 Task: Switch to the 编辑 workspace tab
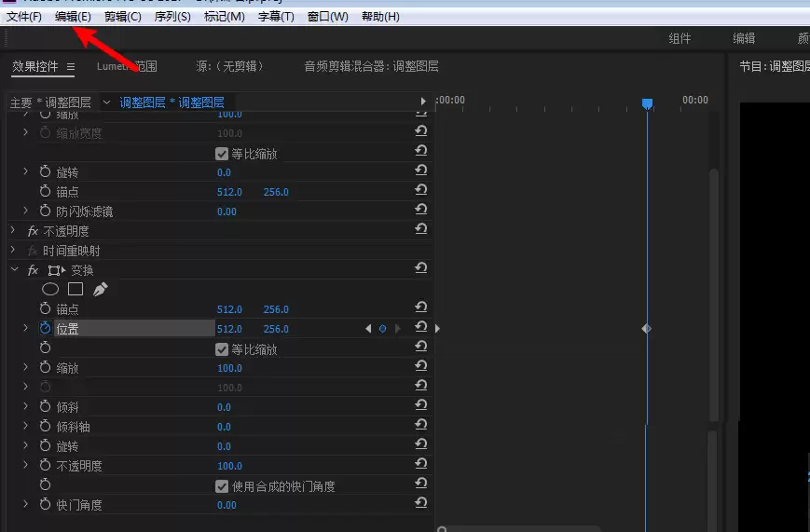[744, 38]
